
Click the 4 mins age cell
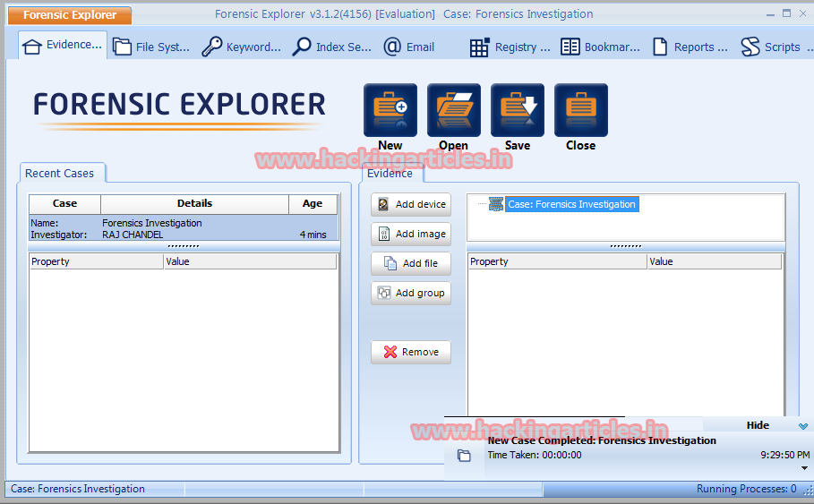coord(313,235)
